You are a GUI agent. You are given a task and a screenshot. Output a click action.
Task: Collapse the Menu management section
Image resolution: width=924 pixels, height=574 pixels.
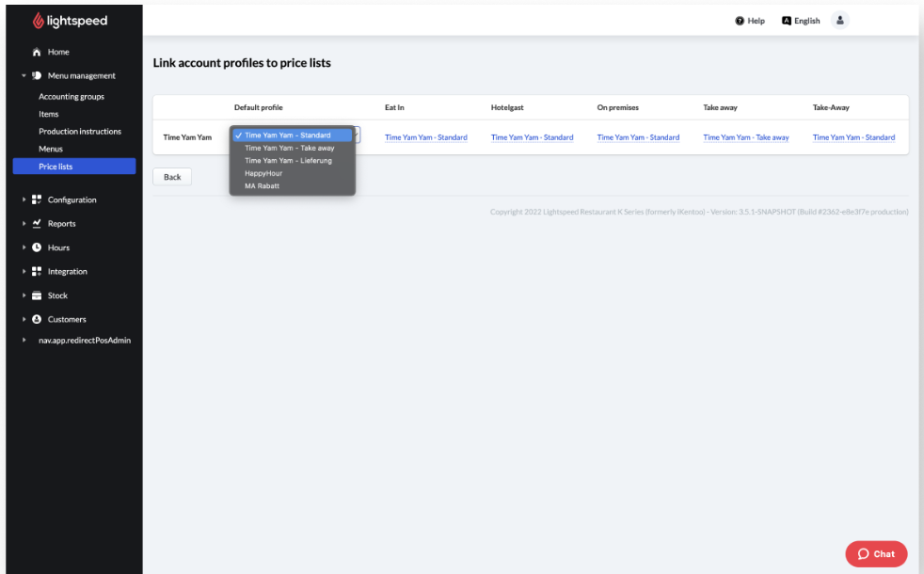click(x=24, y=76)
